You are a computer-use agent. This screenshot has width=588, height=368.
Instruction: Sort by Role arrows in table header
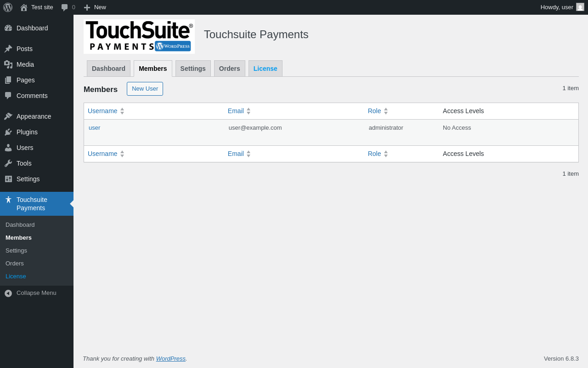386,111
